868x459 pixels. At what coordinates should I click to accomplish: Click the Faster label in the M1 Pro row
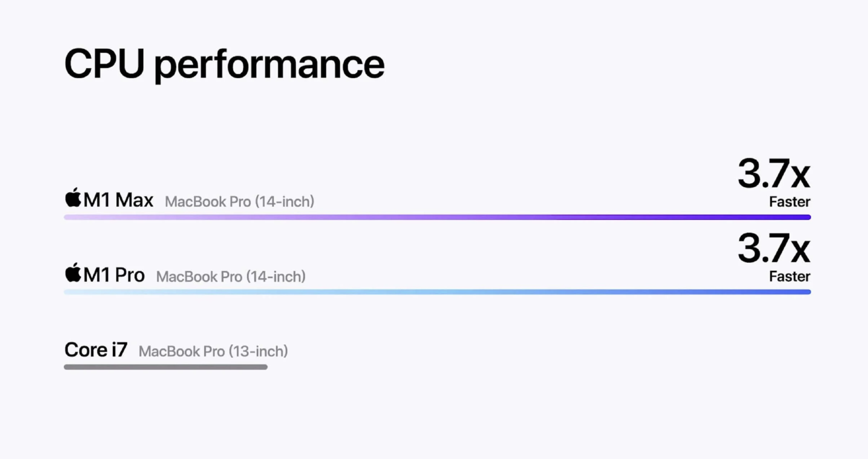click(x=790, y=277)
